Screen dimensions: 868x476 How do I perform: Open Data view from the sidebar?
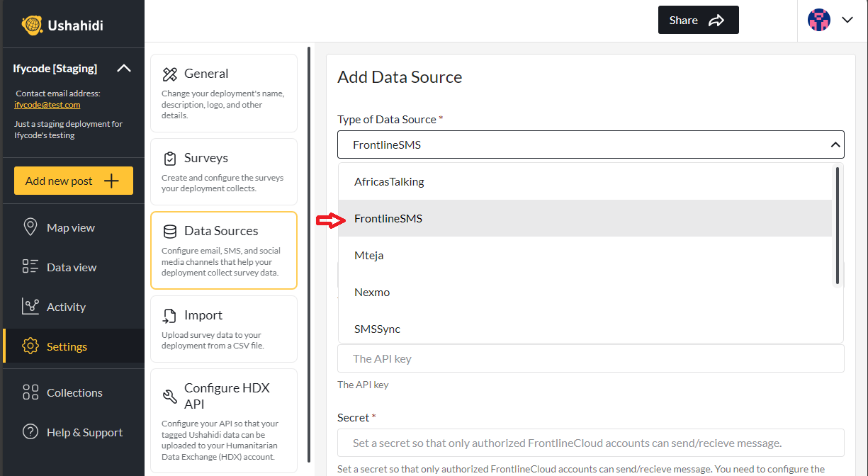pyautogui.click(x=71, y=267)
